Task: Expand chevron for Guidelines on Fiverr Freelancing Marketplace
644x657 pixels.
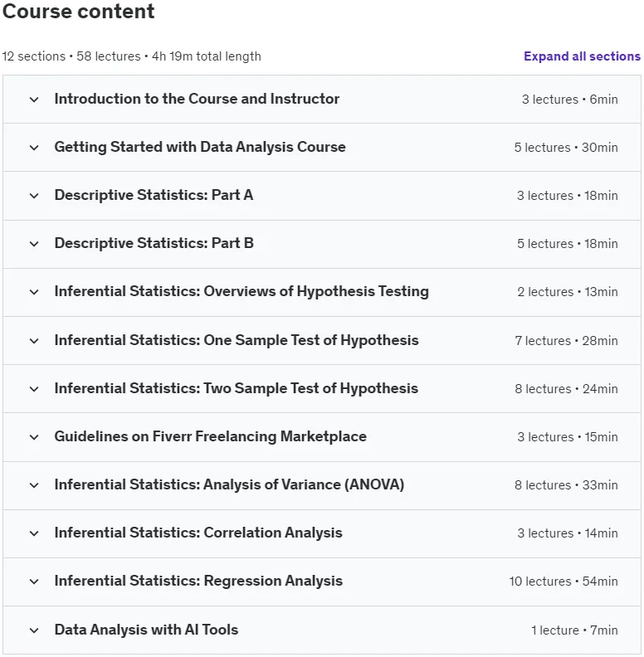Action: (x=34, y=437)
